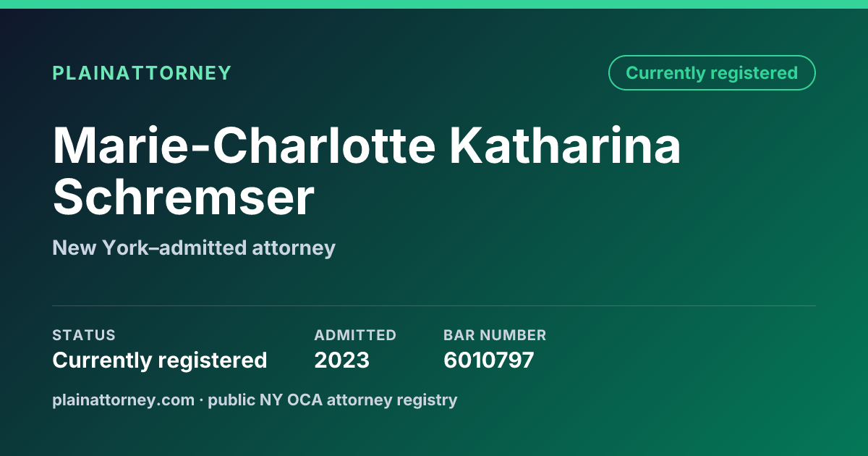The height and width of the screenshot is (456, 868).
Task: Click the STATUS field label
Action: pos(84,335)
